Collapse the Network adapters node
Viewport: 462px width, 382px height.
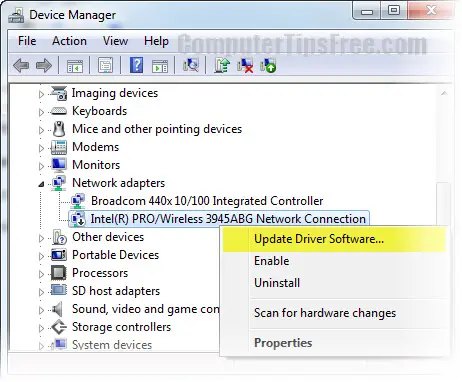(41, 184)
